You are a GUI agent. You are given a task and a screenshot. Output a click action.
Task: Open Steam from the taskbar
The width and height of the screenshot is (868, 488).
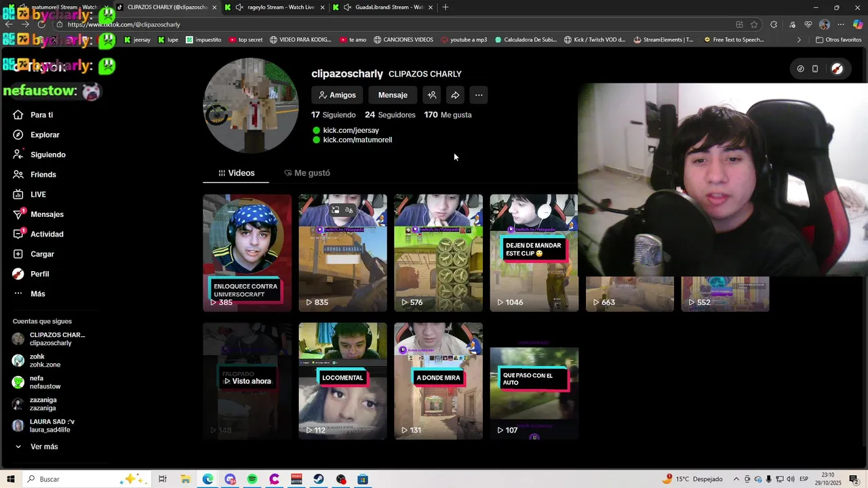[319, 479]
